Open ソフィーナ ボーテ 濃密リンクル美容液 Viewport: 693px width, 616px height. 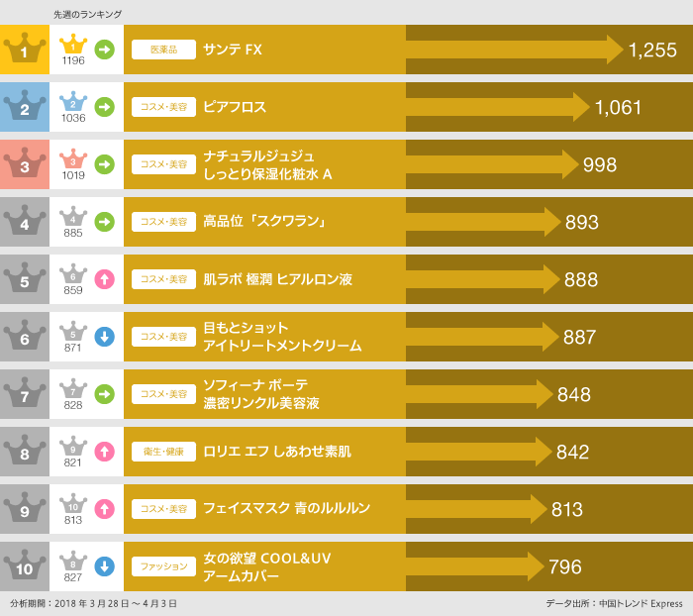pos(261,394)
